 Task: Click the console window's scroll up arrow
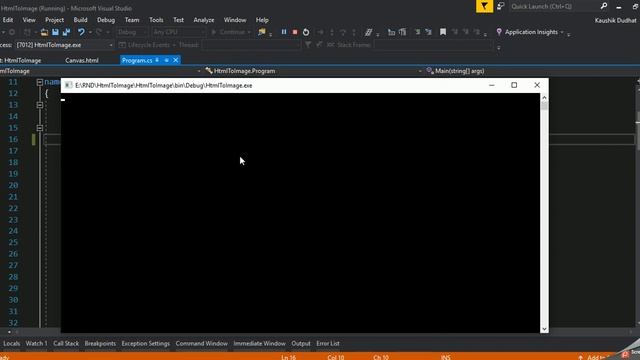coord(544,97)
